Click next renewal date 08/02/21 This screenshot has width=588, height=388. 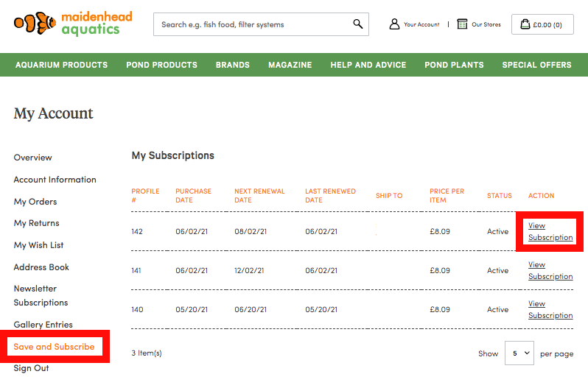pos(251,231)
